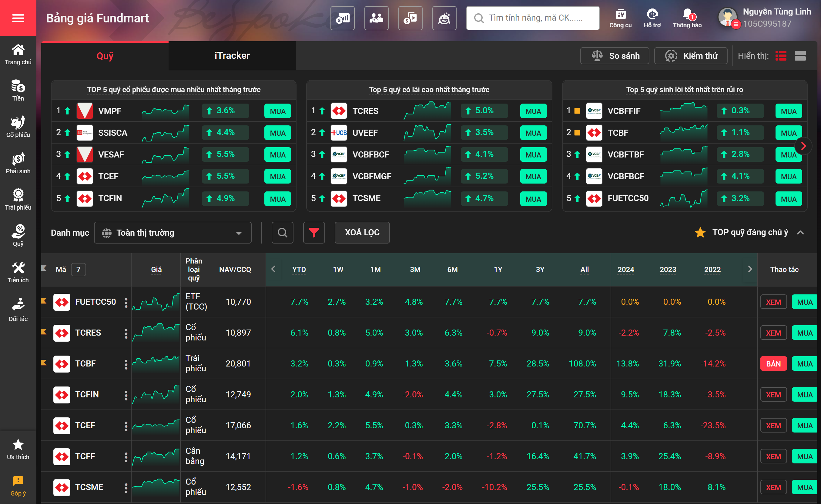Click the search input field
Screen dimensions: 821x504
point(533,18)
